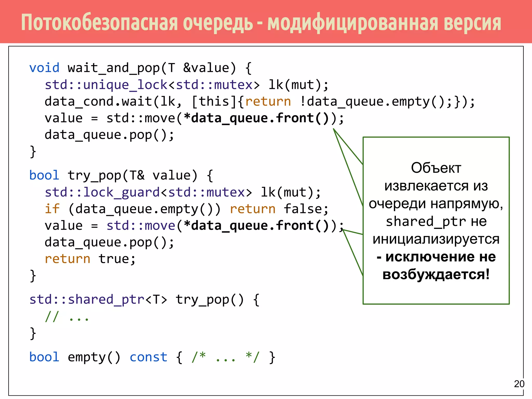Screen dimensions: 532x399
Task: Click the callout words 'shared_ptr не инициализируется'
Action: coord(436,230)
